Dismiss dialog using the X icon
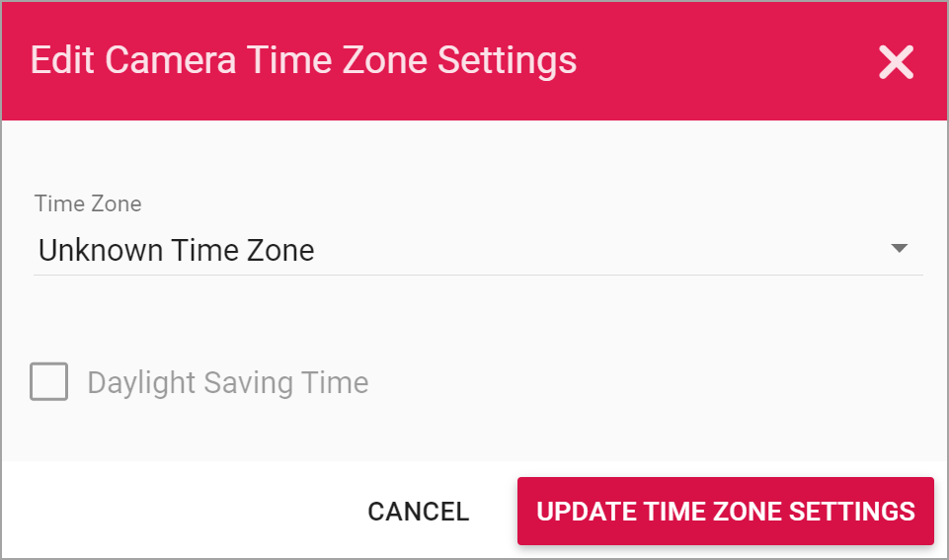The width and height of the screenshot is (949, 560). click(896, 62)
